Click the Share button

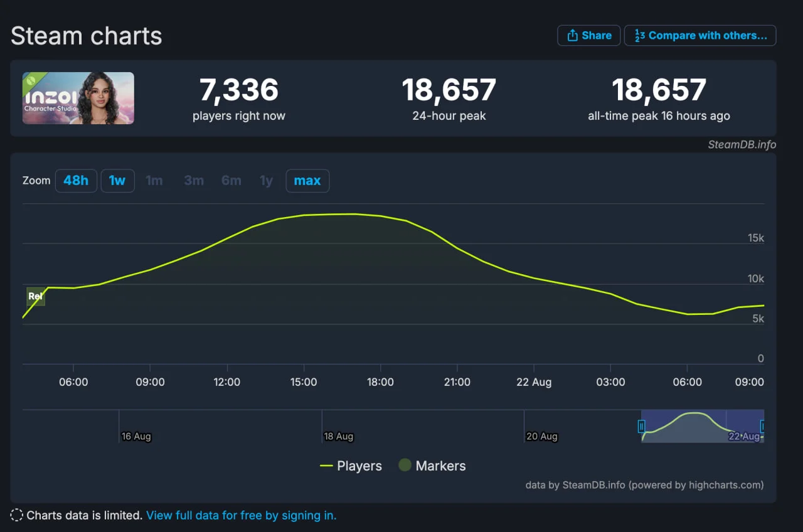tap(588, 35)
